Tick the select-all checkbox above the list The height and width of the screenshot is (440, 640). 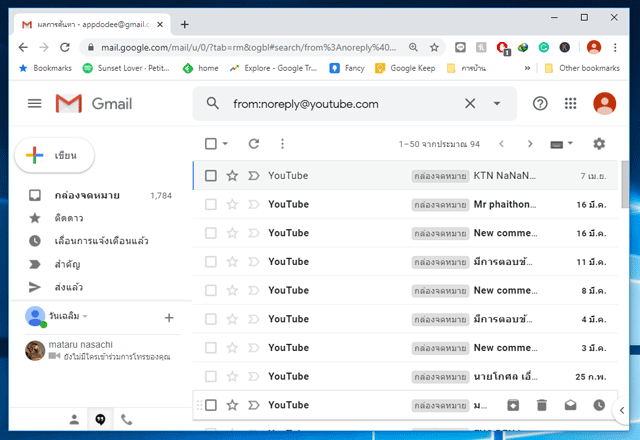(211, 144)
